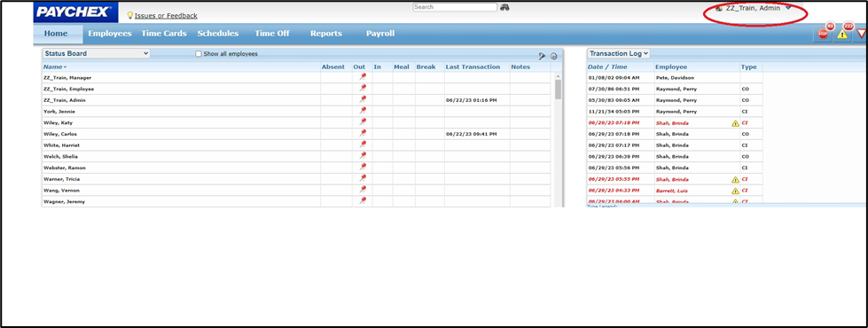The width and height of the screenshot is (868, 328).
Task: Go to the Home tab
Action: click(56, 34)
